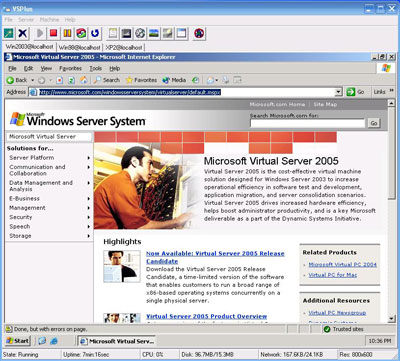Open the Internet Explorer Tools menu
This screenshot has width=400, height=361.
[96, 68]
